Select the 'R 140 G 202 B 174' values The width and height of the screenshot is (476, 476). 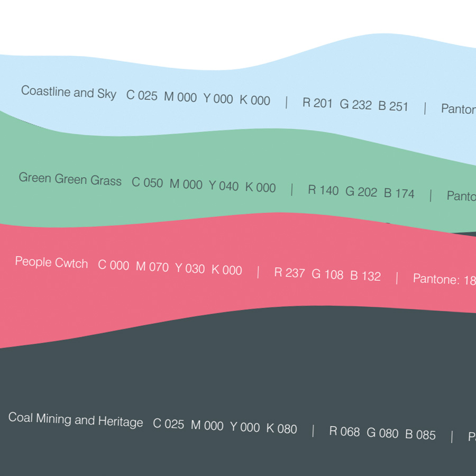[361, 192]
